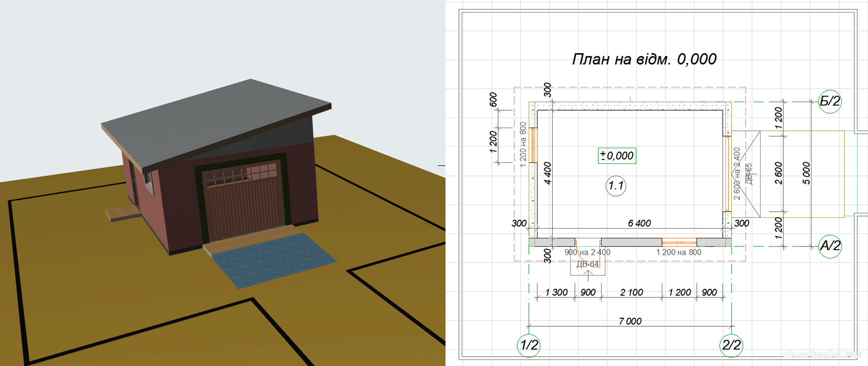Click the 5 000 overall height dimension
The height and width of the screenshot is (366, 868).
806,173
